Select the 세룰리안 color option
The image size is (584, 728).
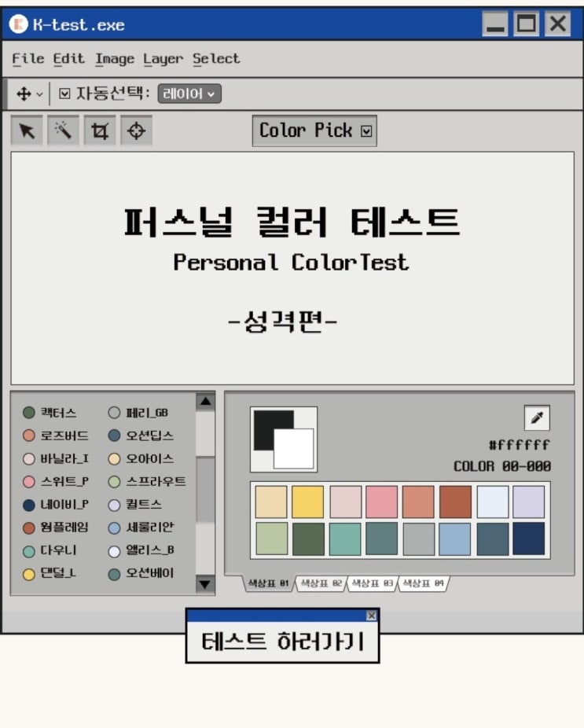[141, 528]
